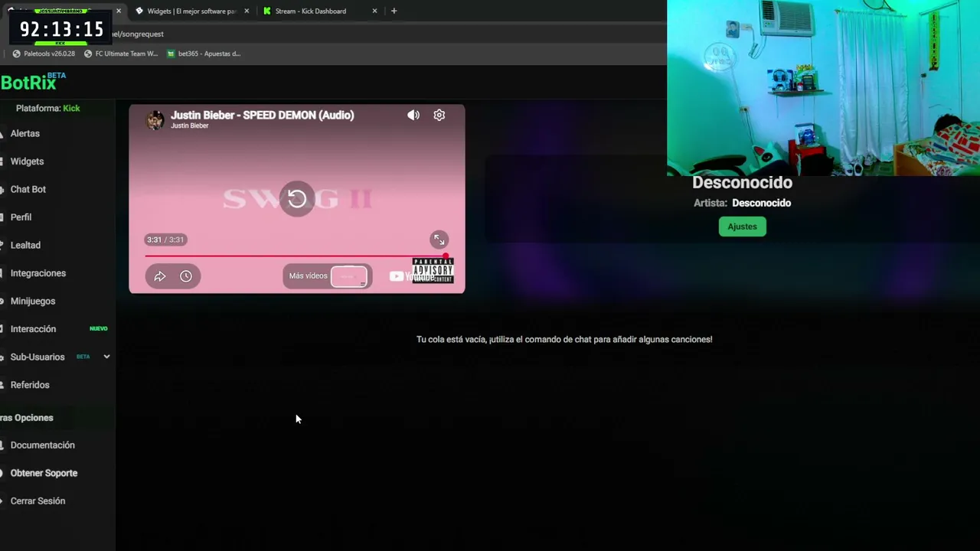Screen dimensions: 980x551
Task: Add video to Watch Later
Action: pos(186,276)
